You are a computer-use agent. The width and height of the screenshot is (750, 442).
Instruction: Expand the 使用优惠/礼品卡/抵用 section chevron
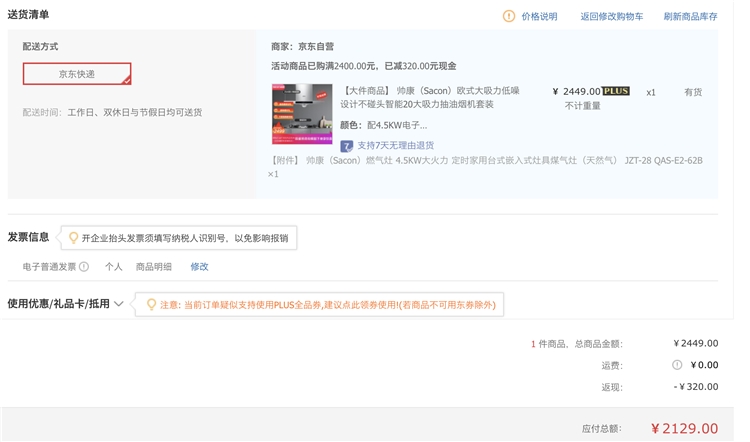coord(119,304)
